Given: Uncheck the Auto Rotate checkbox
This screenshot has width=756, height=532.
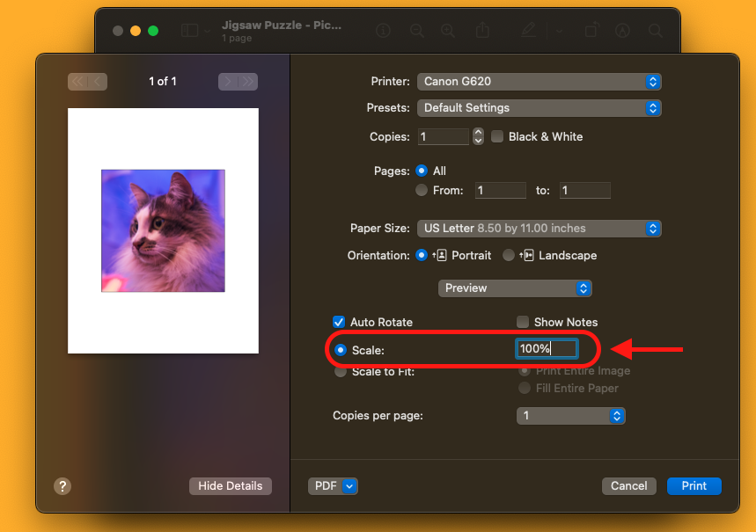Looking at the screenshot, I should [339, 322].
